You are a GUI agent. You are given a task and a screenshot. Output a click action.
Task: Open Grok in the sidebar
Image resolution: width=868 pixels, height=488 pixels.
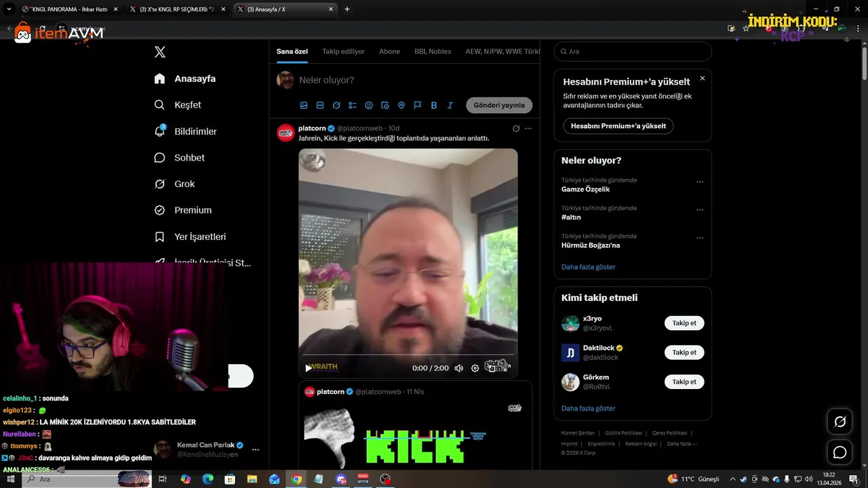coord(174,184)
